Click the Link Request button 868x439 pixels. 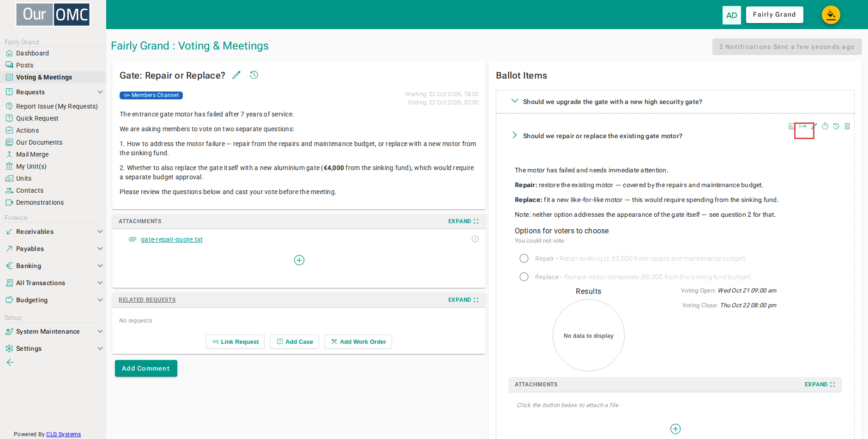pos(235,341)
